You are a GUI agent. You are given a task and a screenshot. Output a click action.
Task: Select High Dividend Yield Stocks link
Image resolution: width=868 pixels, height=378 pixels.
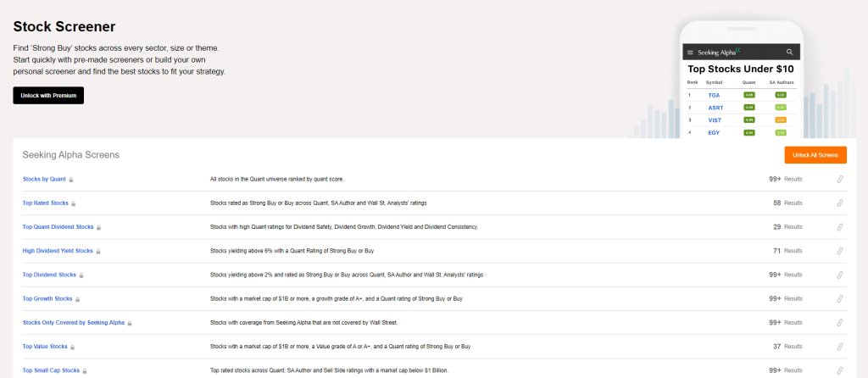pyautogui.click(x=58, y=251)
